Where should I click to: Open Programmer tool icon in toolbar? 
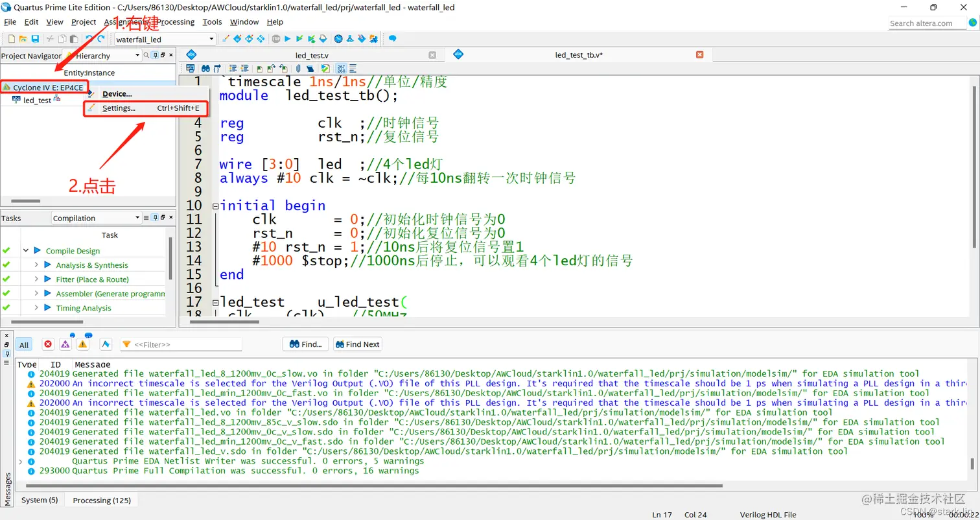click(362, 39)
